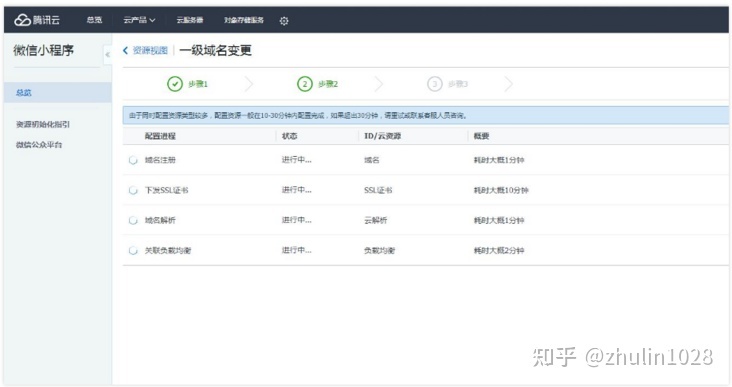Click 进行中... status in 域名注册 row
732x387 pixels.
pos(296,160)
